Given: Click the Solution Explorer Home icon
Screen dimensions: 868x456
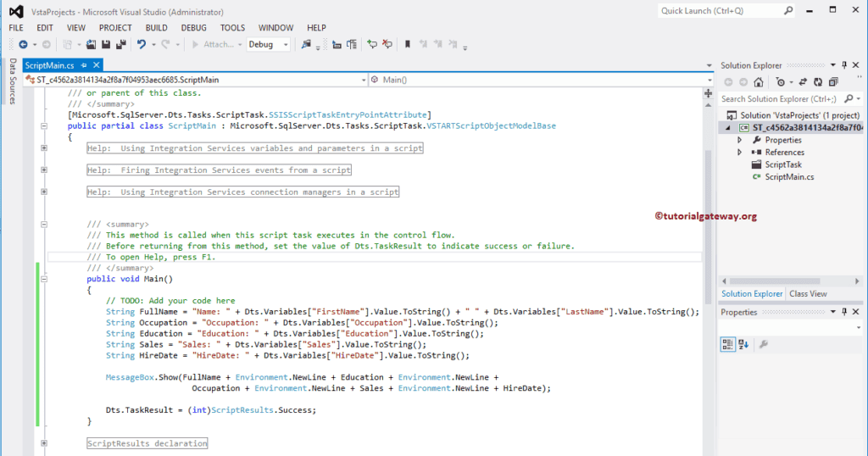Looking at the screenshot, I should coord(759,82).
